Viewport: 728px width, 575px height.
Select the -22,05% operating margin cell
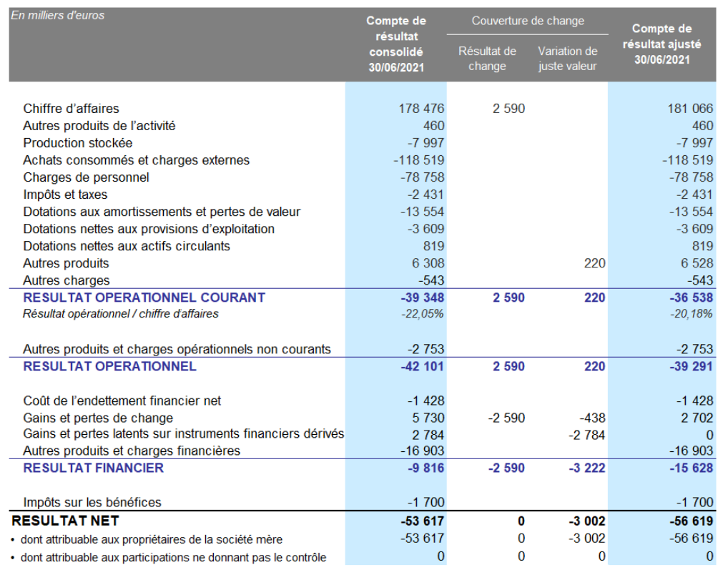click(x=423, y=314)
